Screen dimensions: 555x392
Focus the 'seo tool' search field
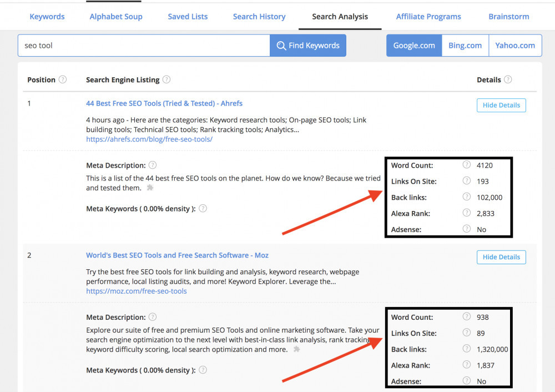click(x=144, y=46)
